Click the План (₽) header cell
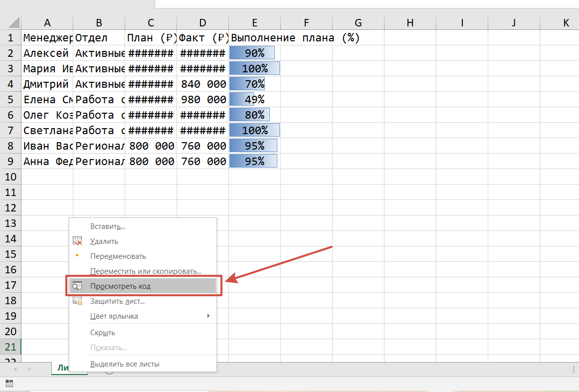The width and height of the screenshot is (579, 392). click(x=151, y=37)
